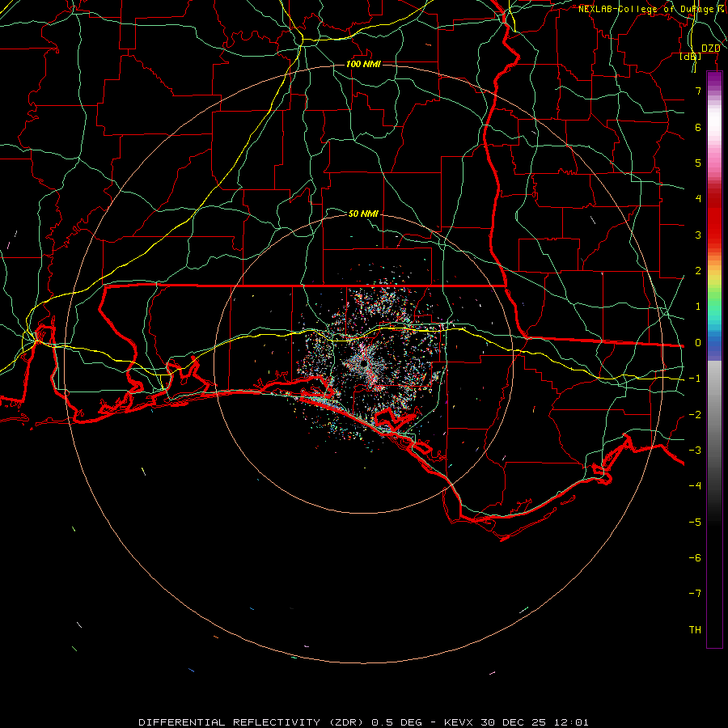The image size is (728, 728).
Task: Click the 4 value on color scale
Action: 698,199
